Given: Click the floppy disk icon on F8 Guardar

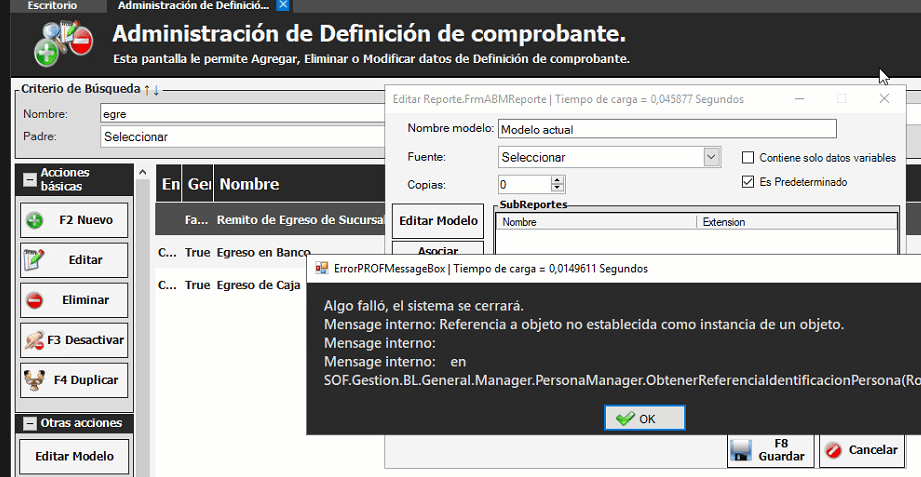Looking at the screenshot, I should click(x=740, y=450).
